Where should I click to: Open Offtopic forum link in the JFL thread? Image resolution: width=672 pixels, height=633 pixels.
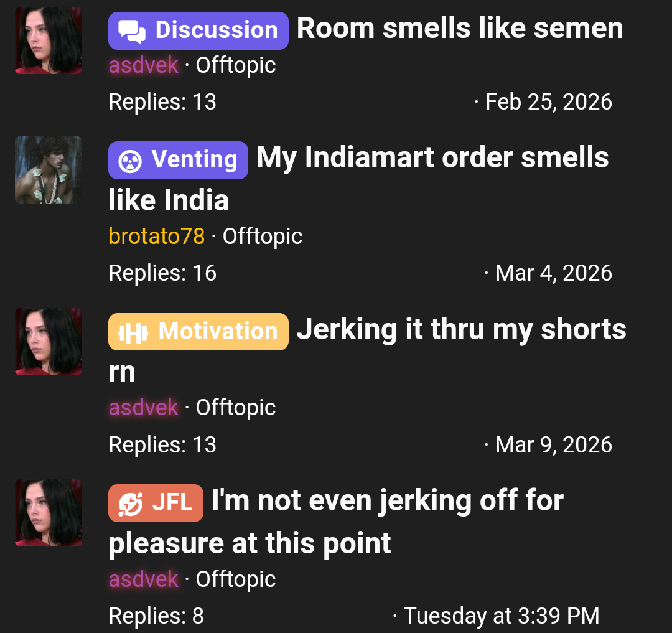[236, 579]
